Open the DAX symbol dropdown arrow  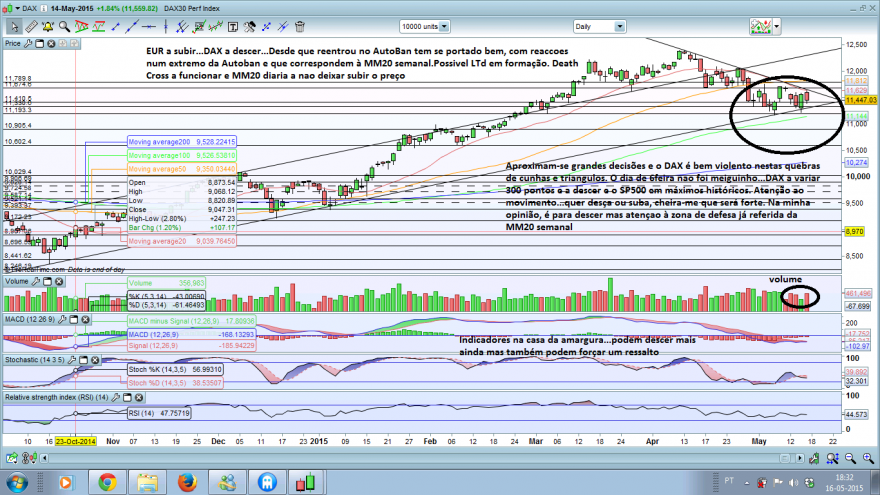click(x=17, y=8)
